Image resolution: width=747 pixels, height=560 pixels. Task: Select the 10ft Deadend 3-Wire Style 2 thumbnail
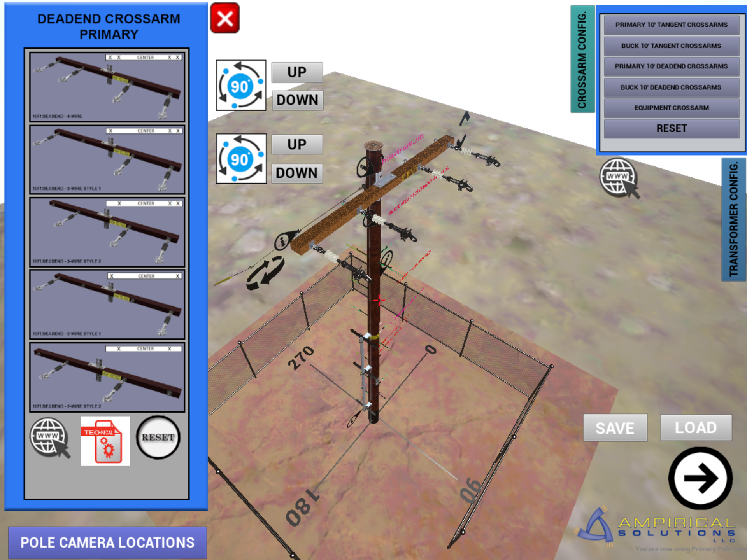pyautogui.click(x=107, y=232)
